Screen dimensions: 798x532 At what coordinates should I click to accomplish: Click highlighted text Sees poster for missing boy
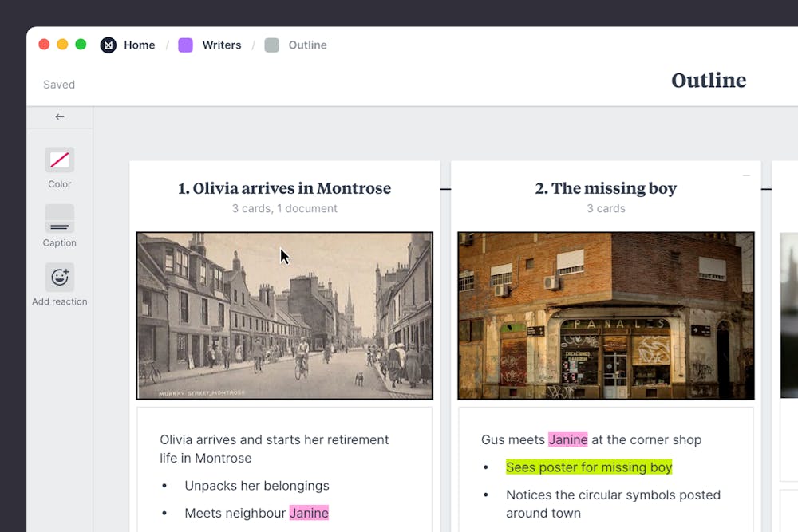(x=589, y=467)
